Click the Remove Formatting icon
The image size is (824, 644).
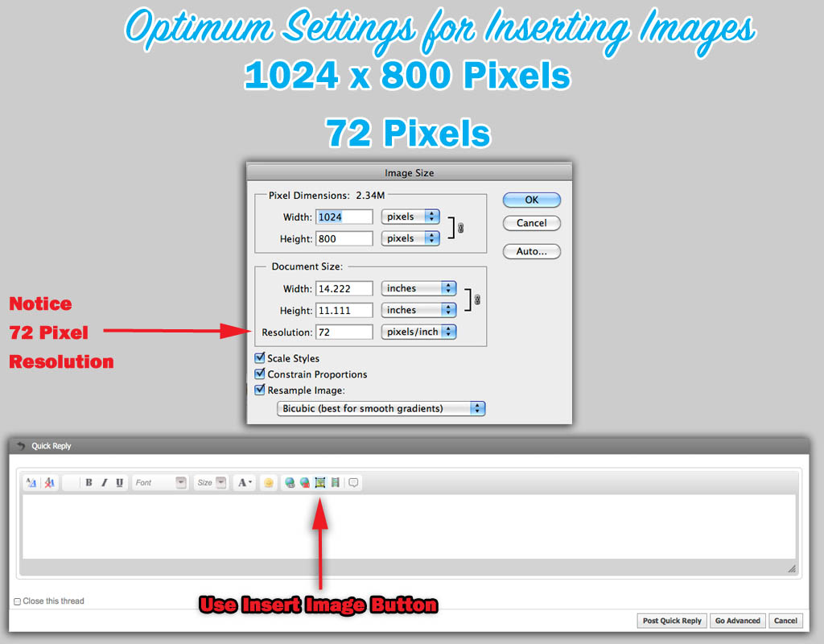click(x=49, y=483)
